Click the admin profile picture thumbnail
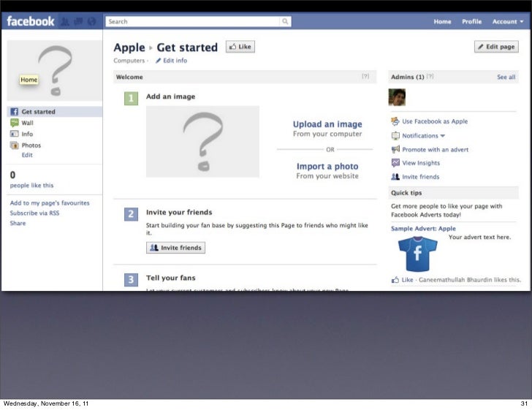532x410 pixels. tap(397, 97)
